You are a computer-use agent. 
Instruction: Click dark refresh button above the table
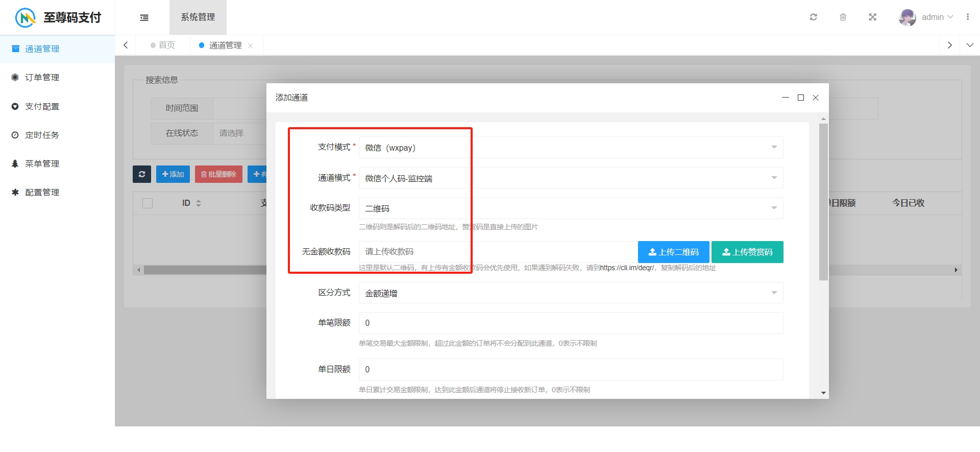point(142,174)
